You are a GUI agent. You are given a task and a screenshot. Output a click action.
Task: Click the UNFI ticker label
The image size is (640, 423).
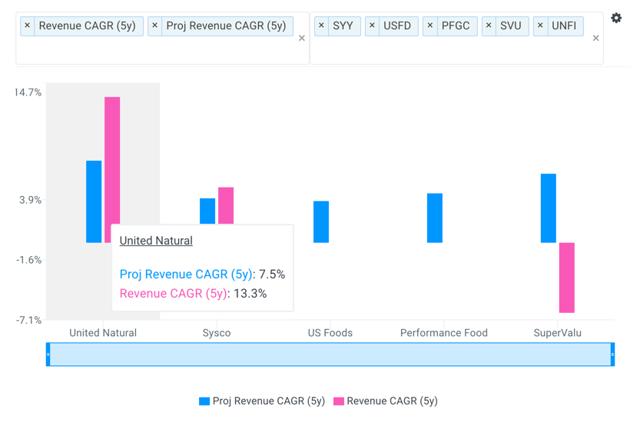(564, 26)
